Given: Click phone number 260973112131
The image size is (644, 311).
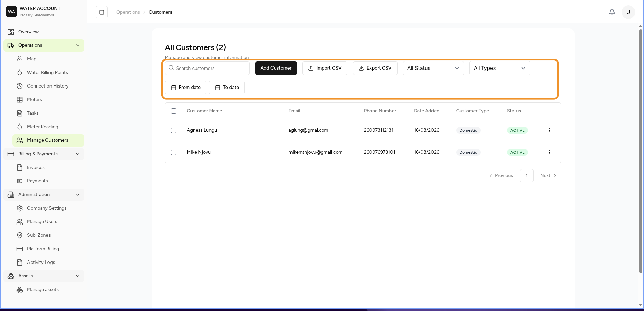Looking at the screenshot, I should click(378, 130).
